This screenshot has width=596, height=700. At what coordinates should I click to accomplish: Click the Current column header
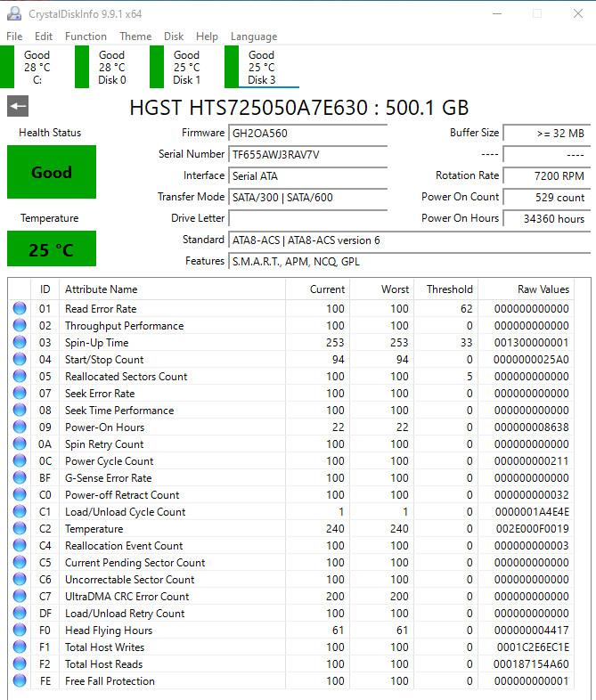pos(318,289)
